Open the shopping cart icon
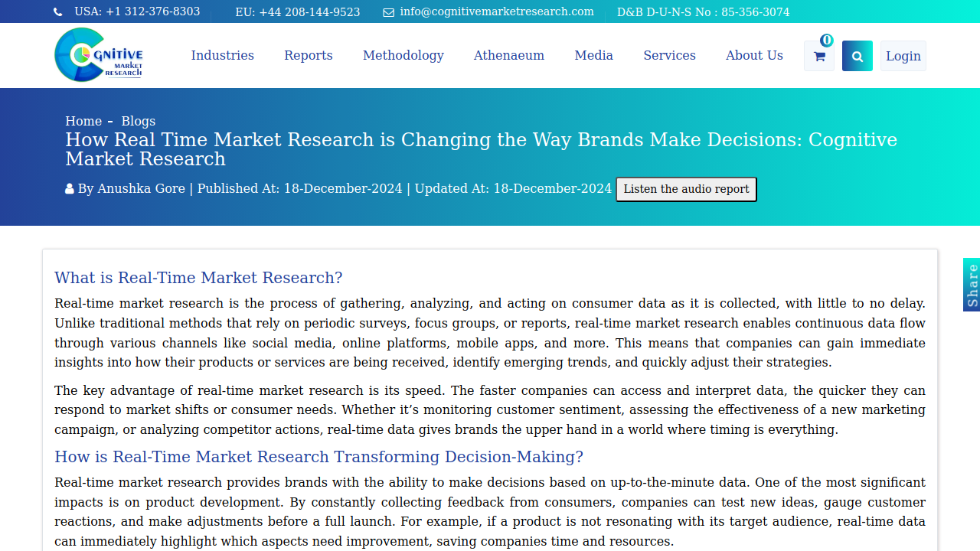980x551 pixels. click(819, 56)
